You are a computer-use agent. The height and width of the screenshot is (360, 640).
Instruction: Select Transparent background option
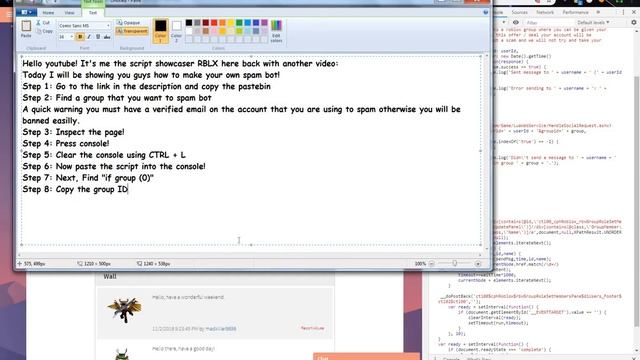click(132, 31)
